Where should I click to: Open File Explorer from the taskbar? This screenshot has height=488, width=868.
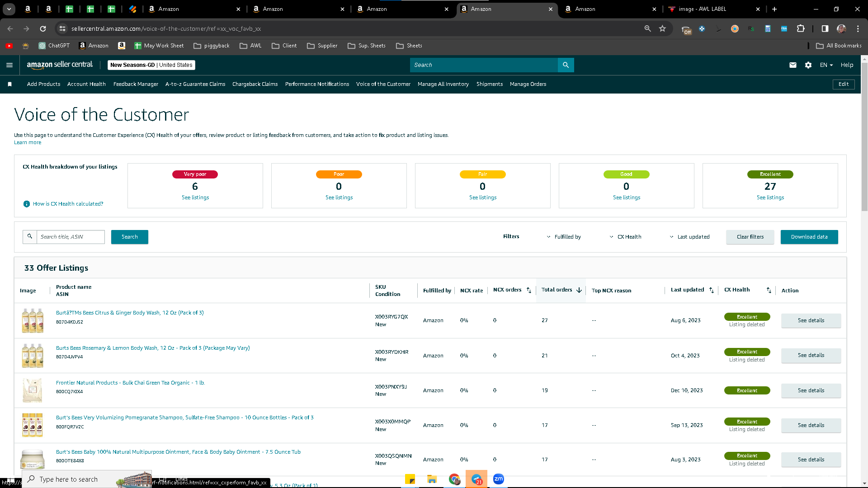(432, 479)
